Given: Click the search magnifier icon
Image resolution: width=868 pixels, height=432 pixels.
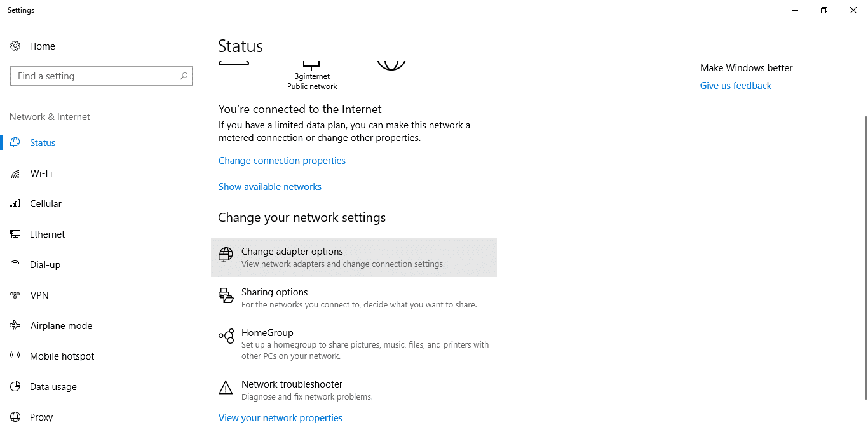Looking at the screenshot, I should (184, 76).
